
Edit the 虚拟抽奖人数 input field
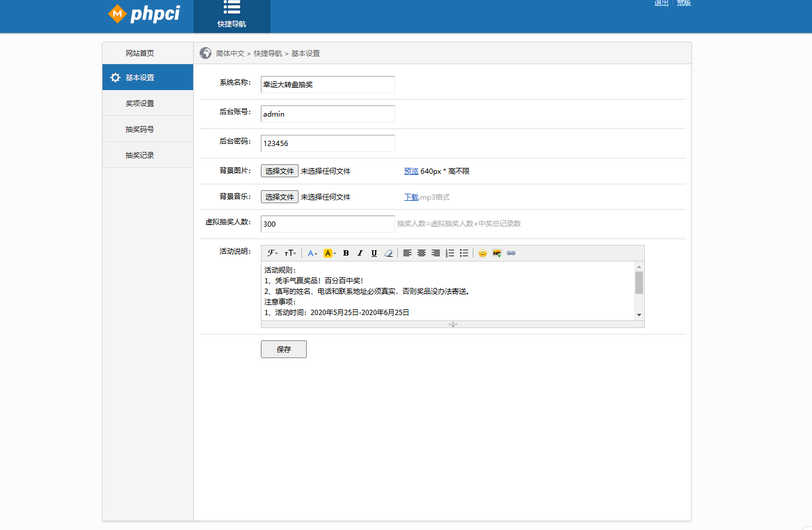pyautogui.click(x=327, y=224)
